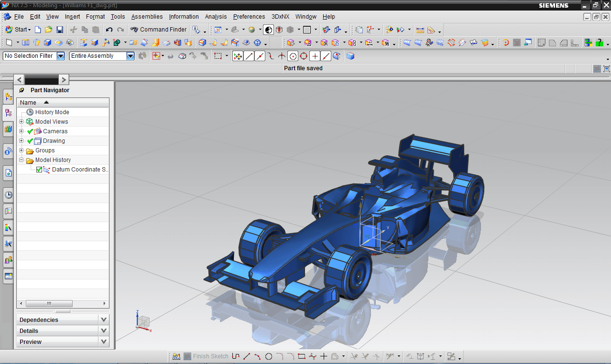The width and height of the screenshot is (611, 364).
Task: Toggle the green checkmark beside Cameras
Action: [x=30, y=131]
